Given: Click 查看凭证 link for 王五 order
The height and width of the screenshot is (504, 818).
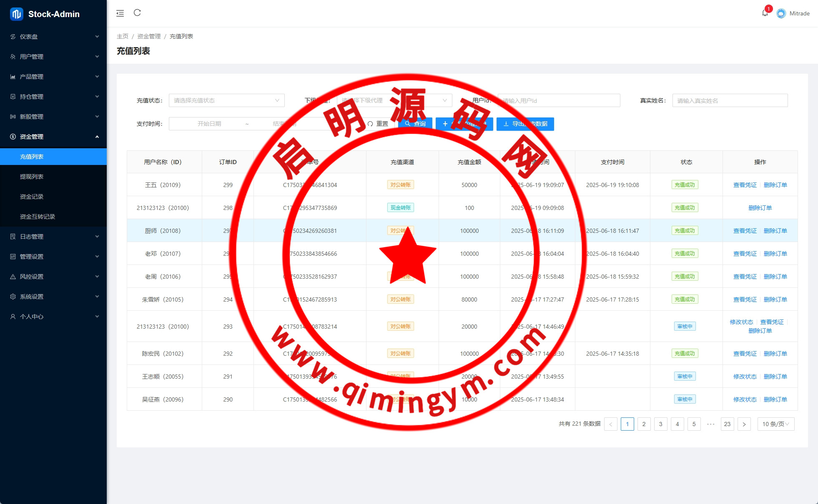Looking at the screenshot, I should pos(745,185).
